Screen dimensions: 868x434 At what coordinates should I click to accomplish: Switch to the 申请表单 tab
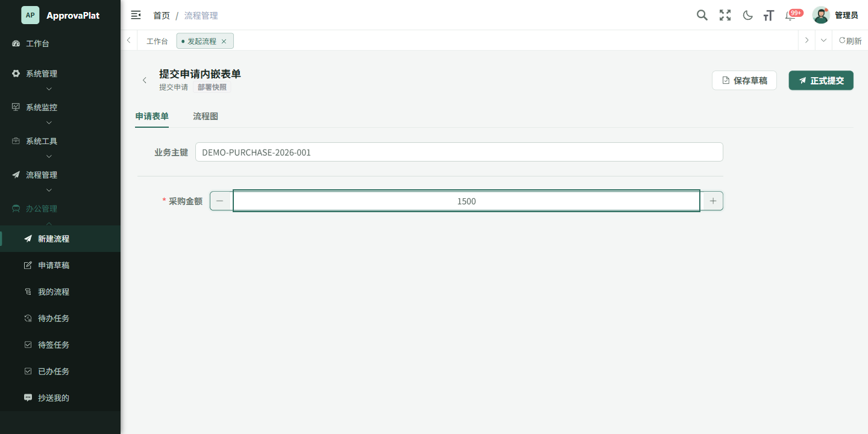coord(152,116)
